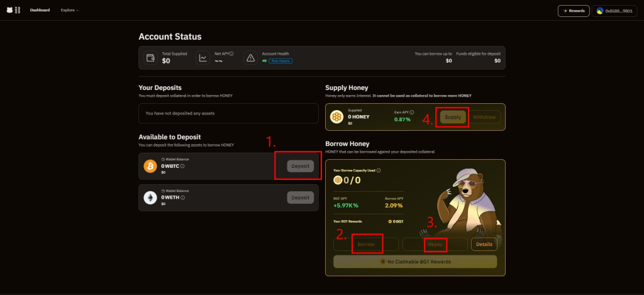This screenshot has height=295, width=644.
Task: Open the Rewards button in header
Action: [573, 11]
